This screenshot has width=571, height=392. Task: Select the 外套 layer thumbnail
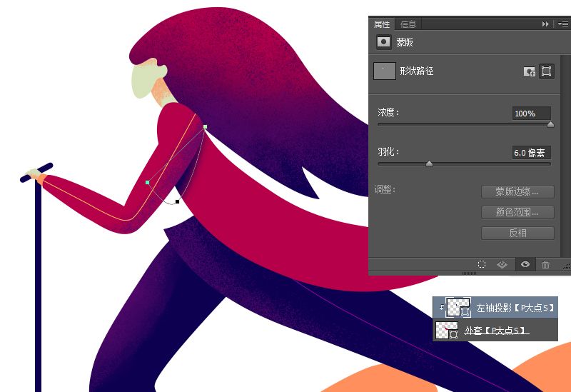(x=447, y=330)
